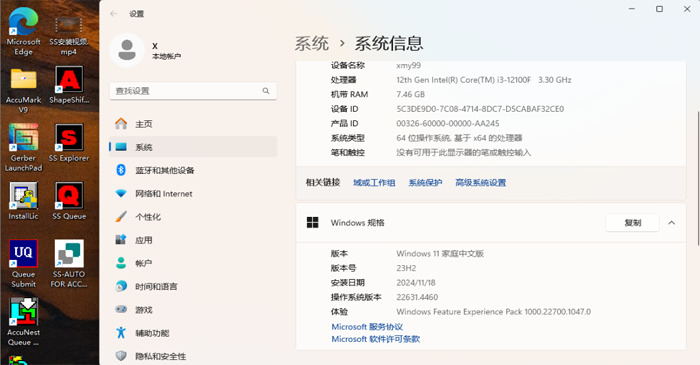Launch the ShapeShif... desktop shortcut
This screenshot has width=700, height=365.
pos(69,85)
